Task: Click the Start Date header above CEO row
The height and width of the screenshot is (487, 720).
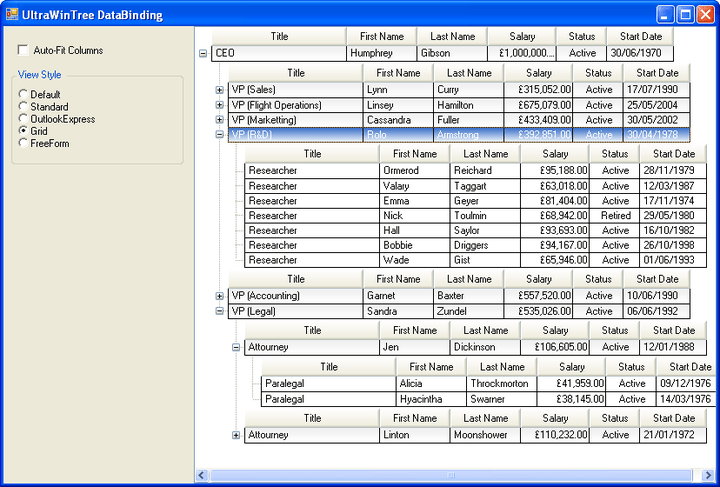Action: tap(641, 36)
